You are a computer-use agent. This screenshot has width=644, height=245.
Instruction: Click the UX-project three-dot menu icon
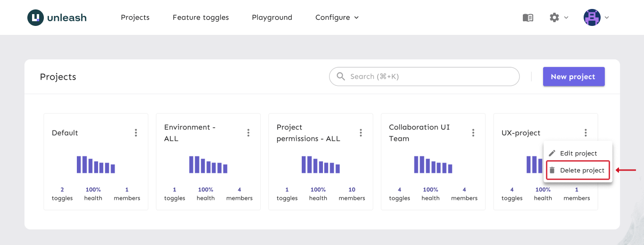pyautogui.click(x=586, y=133)
